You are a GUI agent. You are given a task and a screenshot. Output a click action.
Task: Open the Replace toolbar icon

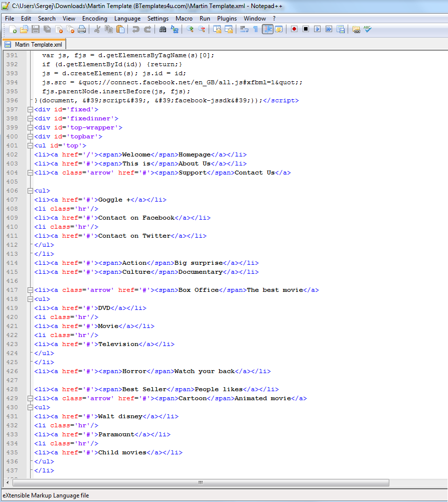175,30
